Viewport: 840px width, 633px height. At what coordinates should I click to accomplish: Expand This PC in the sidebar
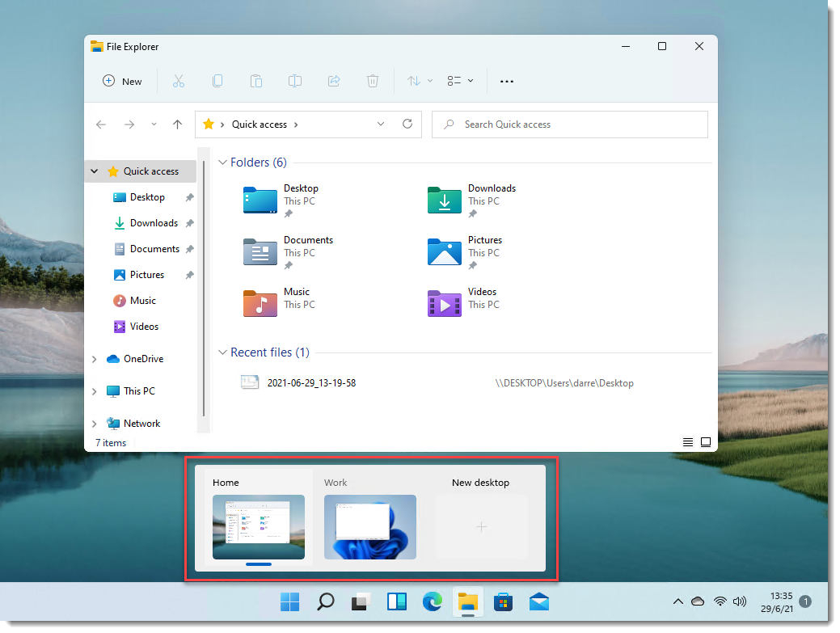pos(95,391)
